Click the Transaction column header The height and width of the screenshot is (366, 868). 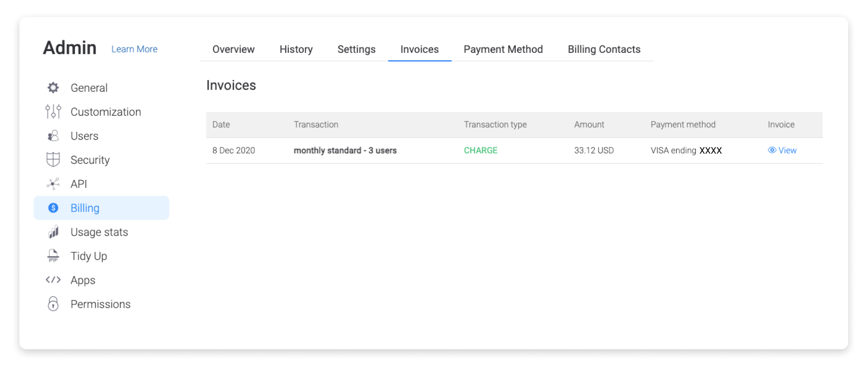click(x=316, y=124)
